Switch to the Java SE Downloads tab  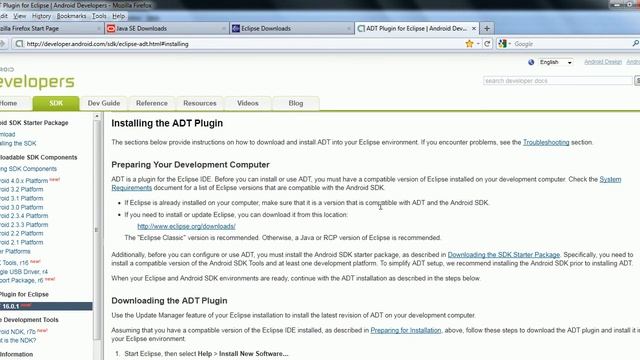click(166, 29)
